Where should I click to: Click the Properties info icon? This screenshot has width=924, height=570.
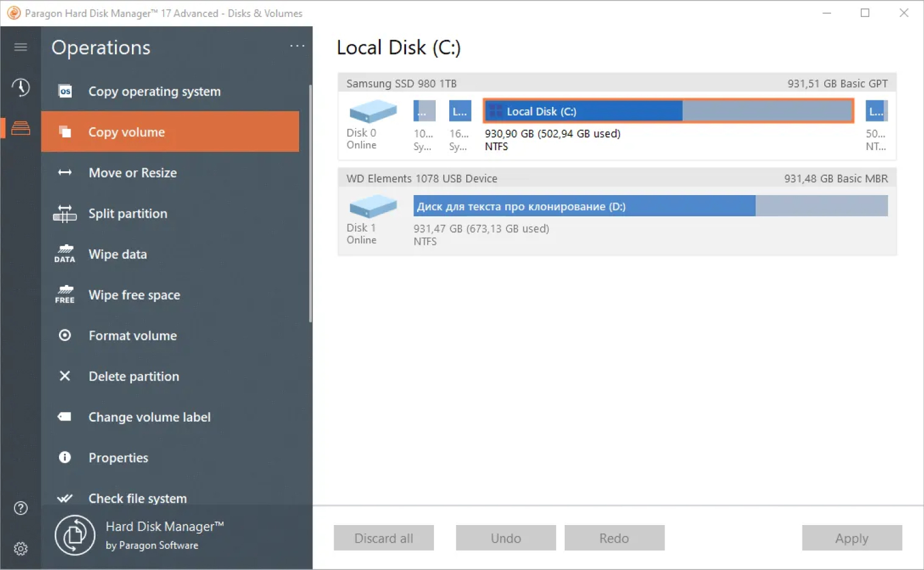pyautogui.click(x=65, y=458)
